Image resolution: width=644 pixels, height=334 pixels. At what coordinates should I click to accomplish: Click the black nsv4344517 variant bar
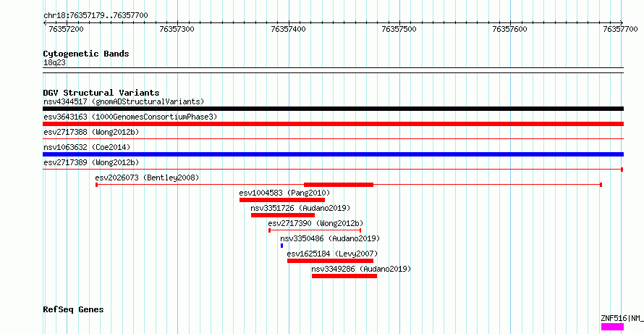pos(333,109)
